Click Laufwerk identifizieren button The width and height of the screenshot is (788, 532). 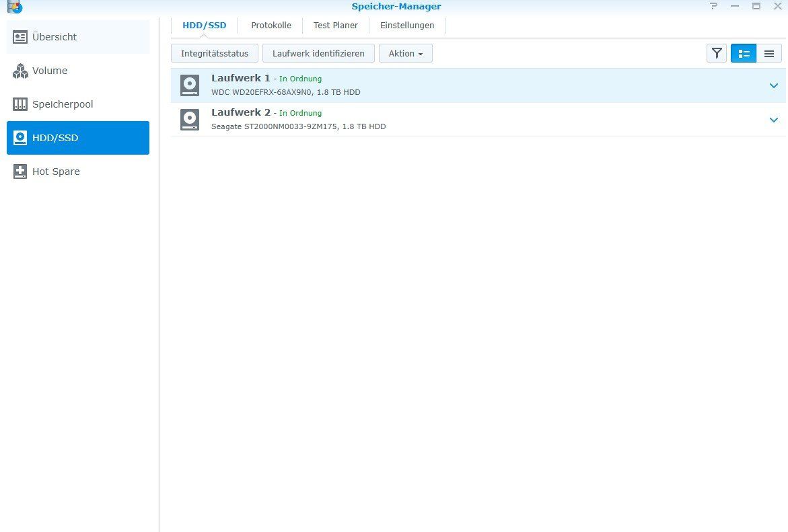coord(318,53)
